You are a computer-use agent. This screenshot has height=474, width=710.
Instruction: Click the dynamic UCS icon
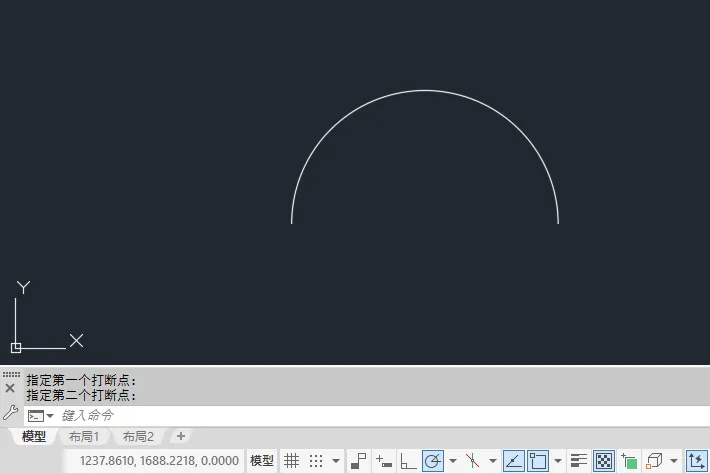click(696, 461)
